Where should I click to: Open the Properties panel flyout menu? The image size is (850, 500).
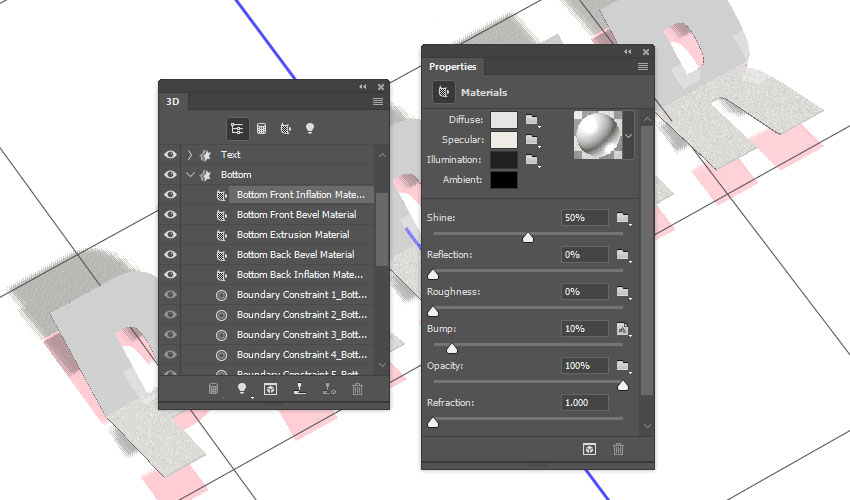[643, 67]
